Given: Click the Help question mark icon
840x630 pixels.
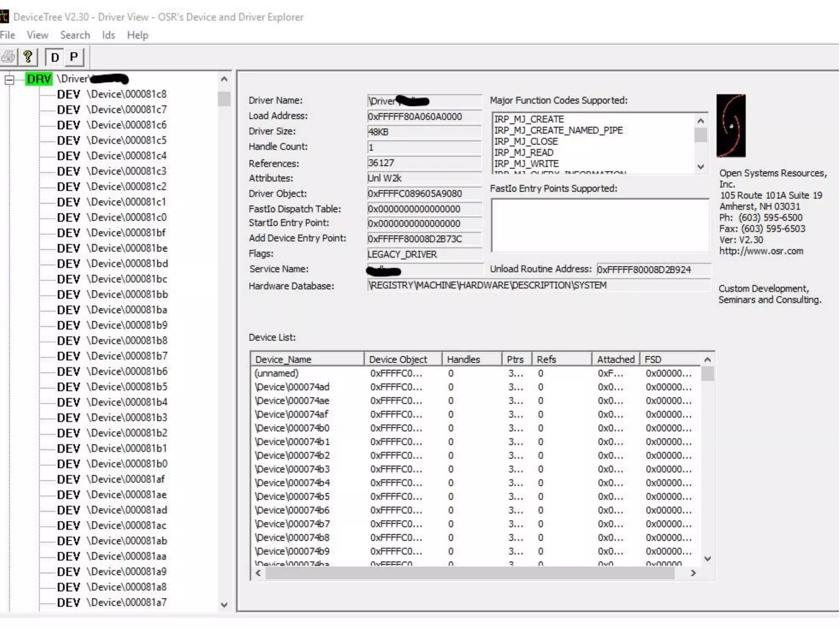Looking at the screenshot, I should pyautogui.click(x=28, y=57).
